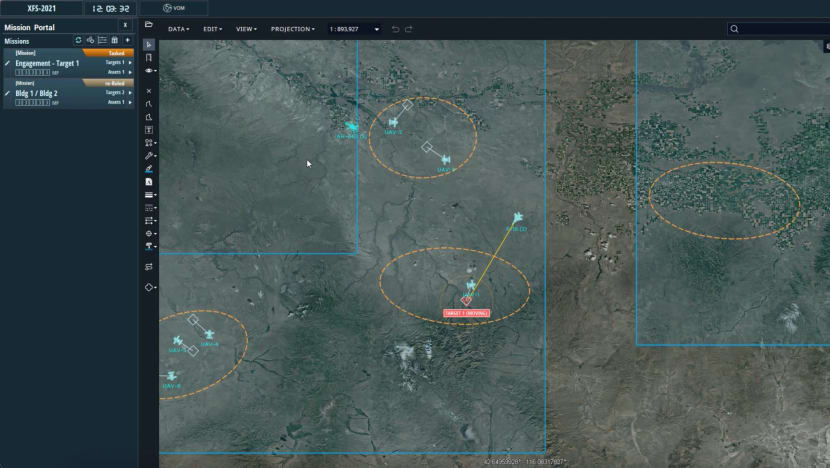Screen dimensions: 830x468
Task: Click the VDM button in top bar
Action: pos(173,8)
